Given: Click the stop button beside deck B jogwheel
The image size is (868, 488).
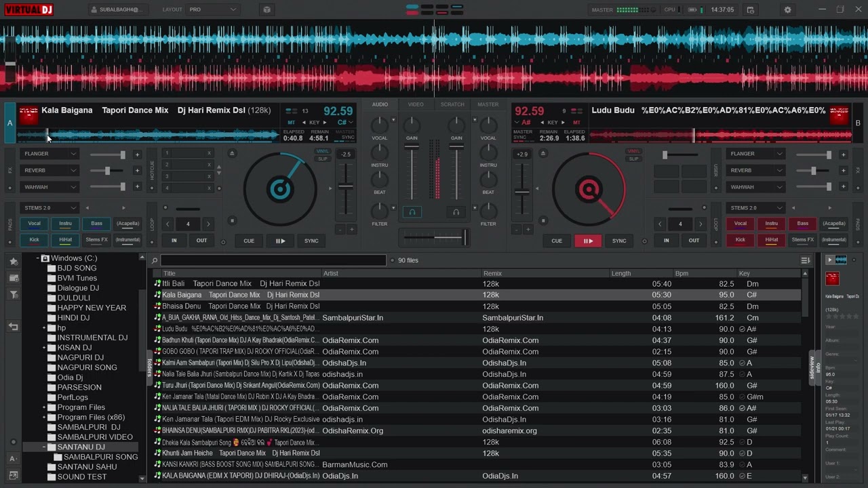Looking at the screenshot, I should pyautogui.click(x=542, y=220).
